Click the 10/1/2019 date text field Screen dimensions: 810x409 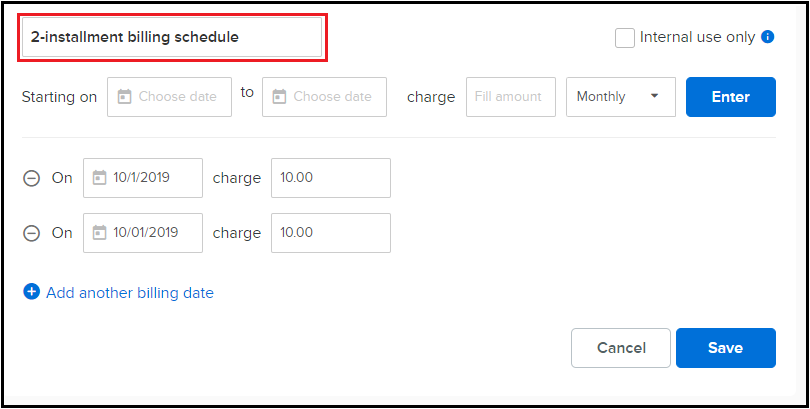coord(143,178)
